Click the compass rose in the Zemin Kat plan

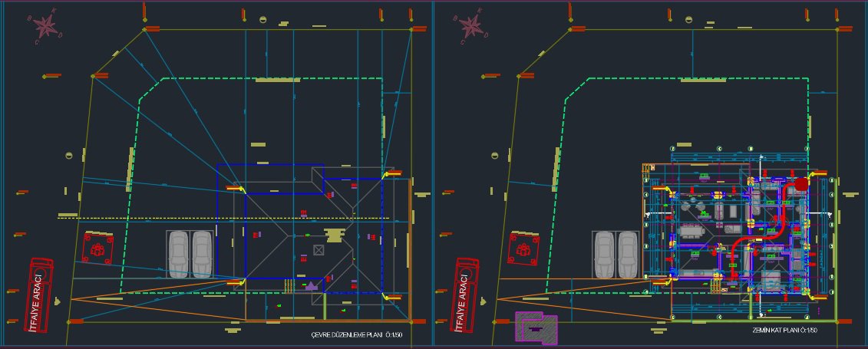[x=472, y=28]
